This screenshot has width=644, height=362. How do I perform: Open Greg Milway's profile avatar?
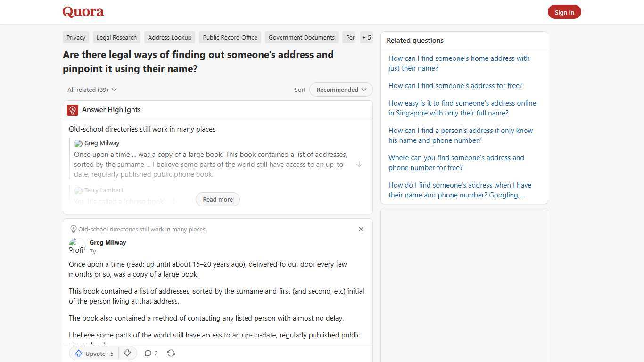(77, 246)
